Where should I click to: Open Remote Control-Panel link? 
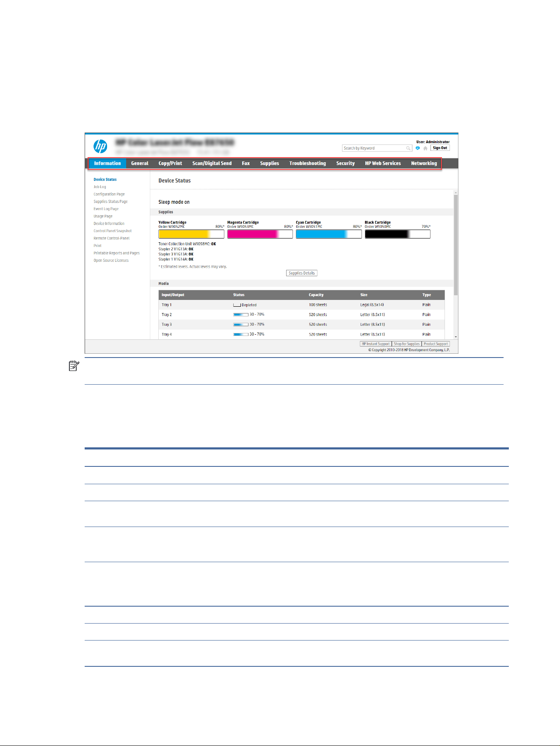point(111,238)
